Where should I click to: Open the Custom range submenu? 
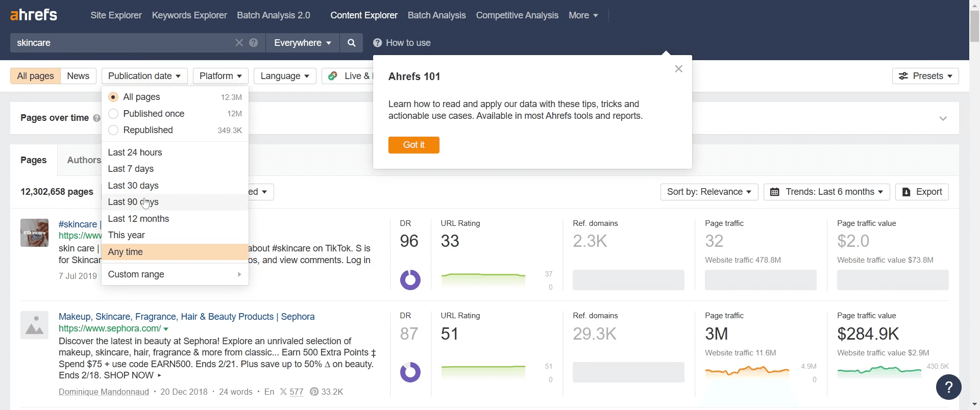[x=175, y=274]
